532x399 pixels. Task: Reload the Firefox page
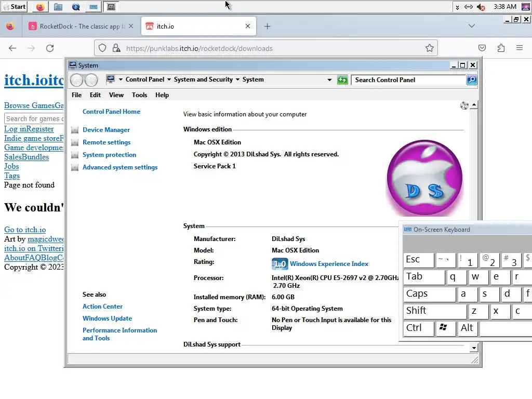tap(50, 48)
